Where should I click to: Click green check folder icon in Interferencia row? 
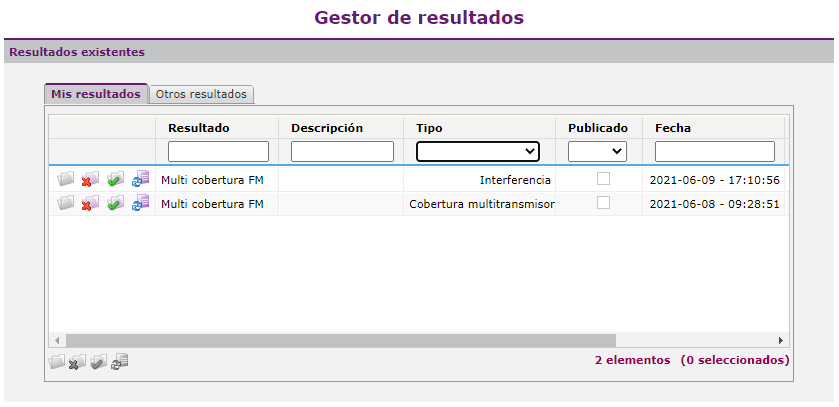coord(115,180)
